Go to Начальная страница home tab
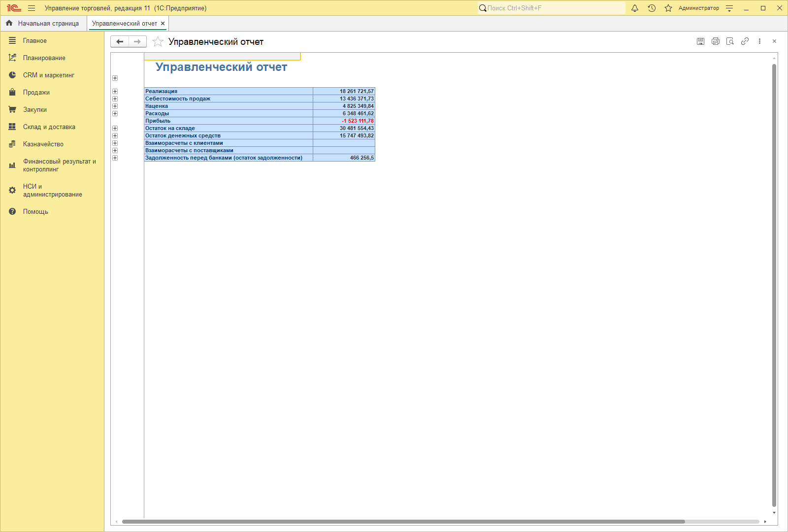 coord(43,23)
